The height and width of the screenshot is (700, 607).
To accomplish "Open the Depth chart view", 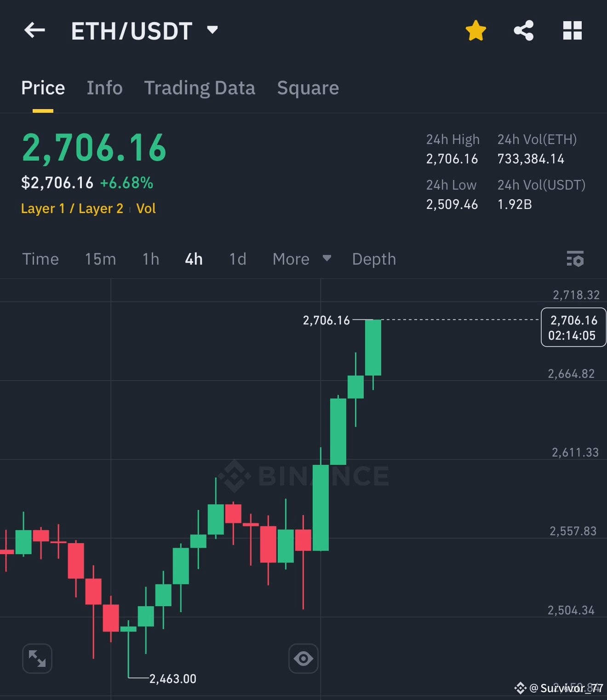I will [x=374, y=259].
